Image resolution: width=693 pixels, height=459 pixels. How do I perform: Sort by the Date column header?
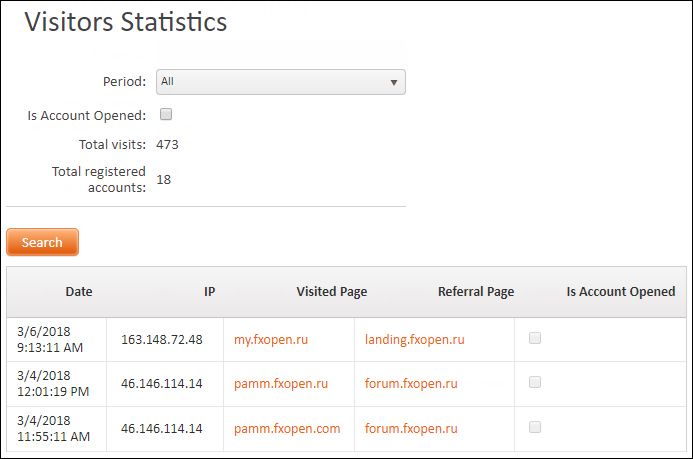click(x=79, y=292)
